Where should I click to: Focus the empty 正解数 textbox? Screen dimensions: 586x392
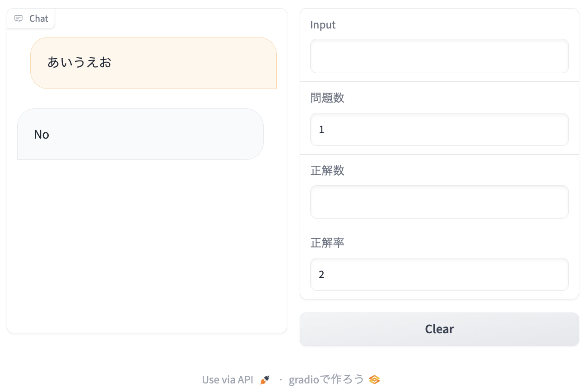coord(439,201)
